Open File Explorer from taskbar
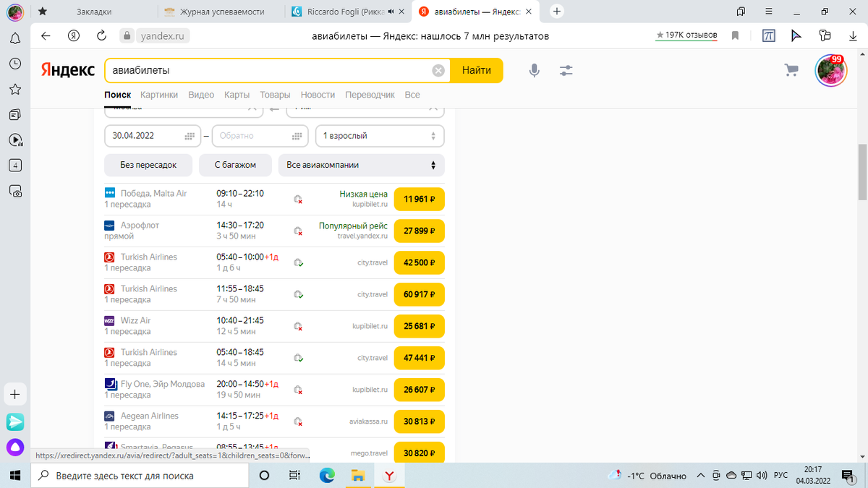Image resolution: width=868 pixels, height=488 pixels. 357,476
